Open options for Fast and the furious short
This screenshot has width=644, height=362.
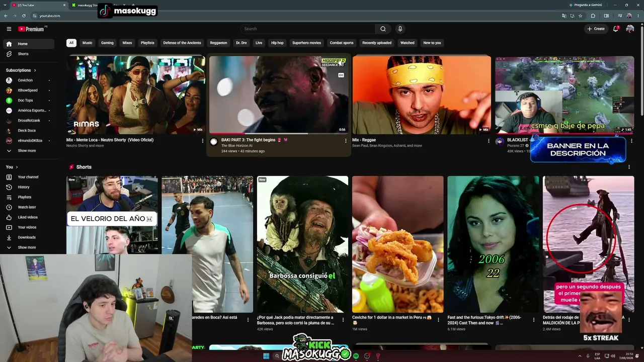tap(534, 319)
